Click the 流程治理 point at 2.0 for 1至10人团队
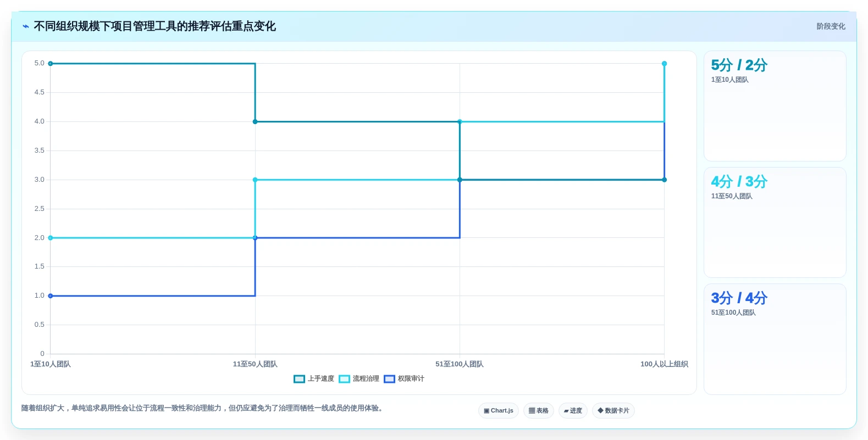 point(51,238)
